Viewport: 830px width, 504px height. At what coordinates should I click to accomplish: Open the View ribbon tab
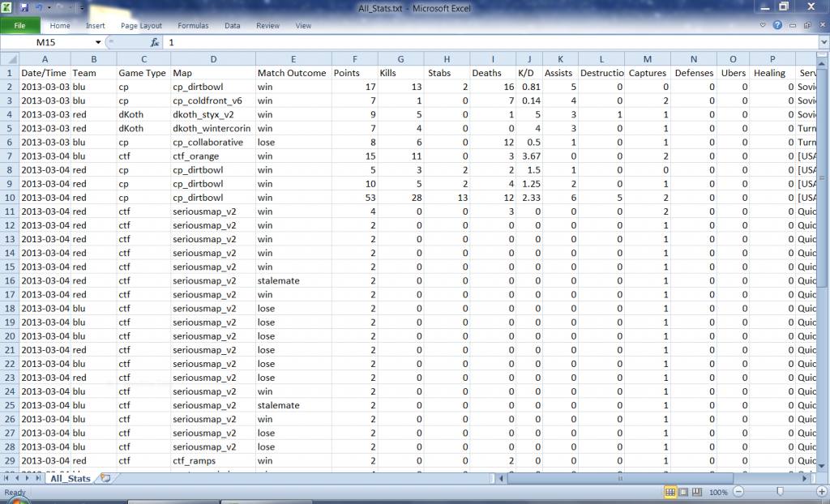click(x=303, y=25)
